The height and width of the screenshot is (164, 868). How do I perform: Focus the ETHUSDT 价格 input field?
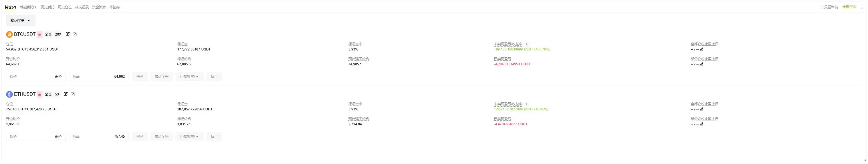[x=36, y=137]
